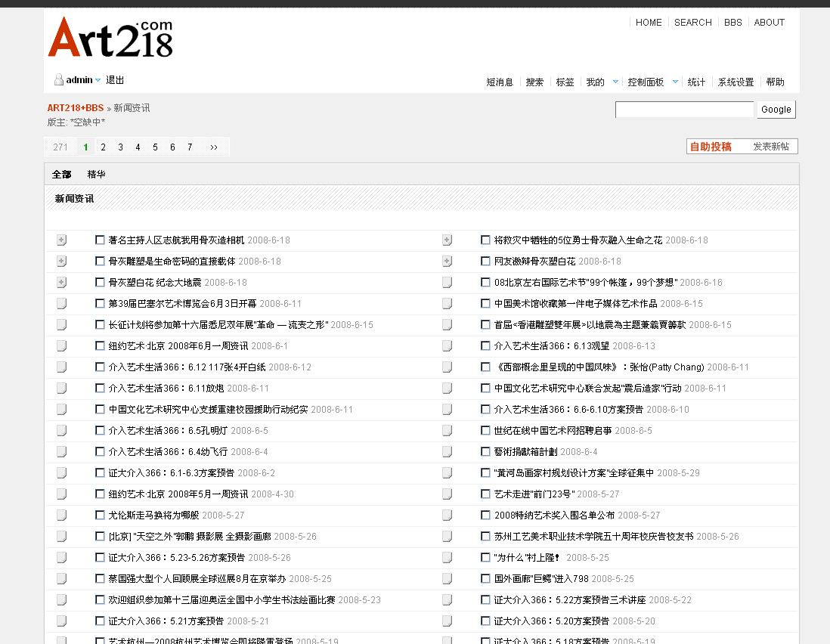Click folder icon beside 证大介入366：5.20方案预告

[447, 621]
